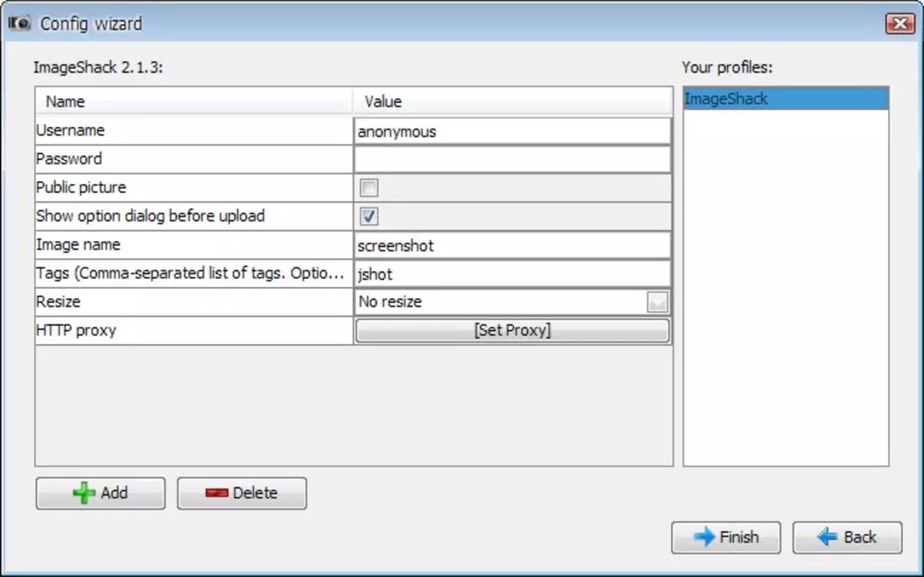This screenshot has height=577, width=924.
Task: Click the Image name field with screenshot
Action: coord(512,245)
